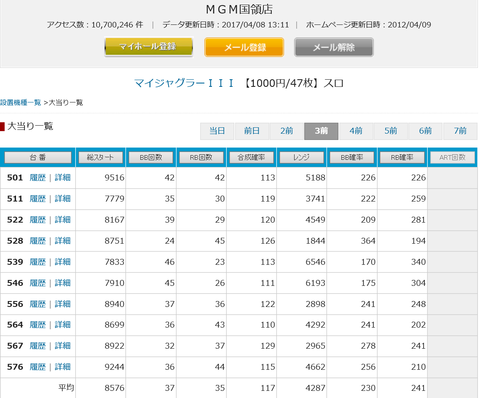This screenshot has width=480, height=398.
Task: Click the アクセス数 counter text
Action: 95,25
